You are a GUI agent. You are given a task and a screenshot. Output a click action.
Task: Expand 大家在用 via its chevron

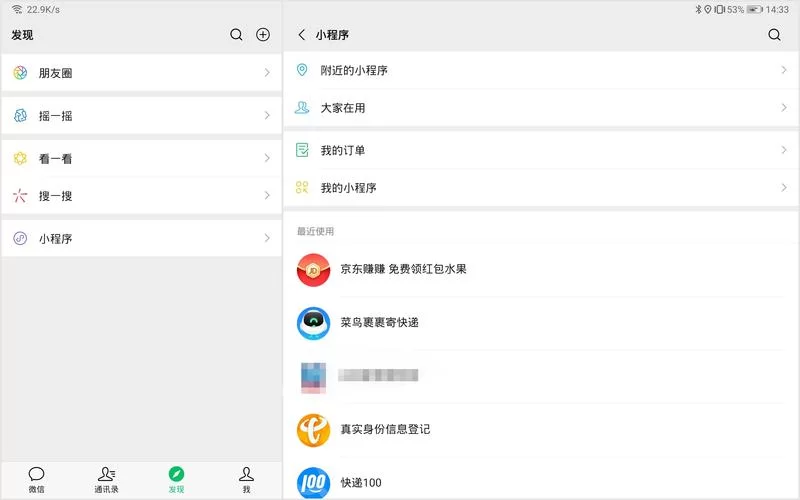784,108
